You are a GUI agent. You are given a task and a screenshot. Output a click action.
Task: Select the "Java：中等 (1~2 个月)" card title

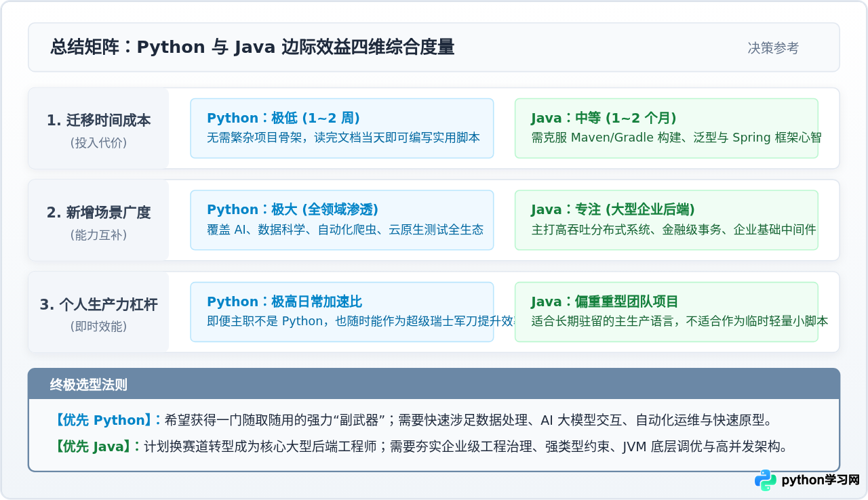(604, 118)
